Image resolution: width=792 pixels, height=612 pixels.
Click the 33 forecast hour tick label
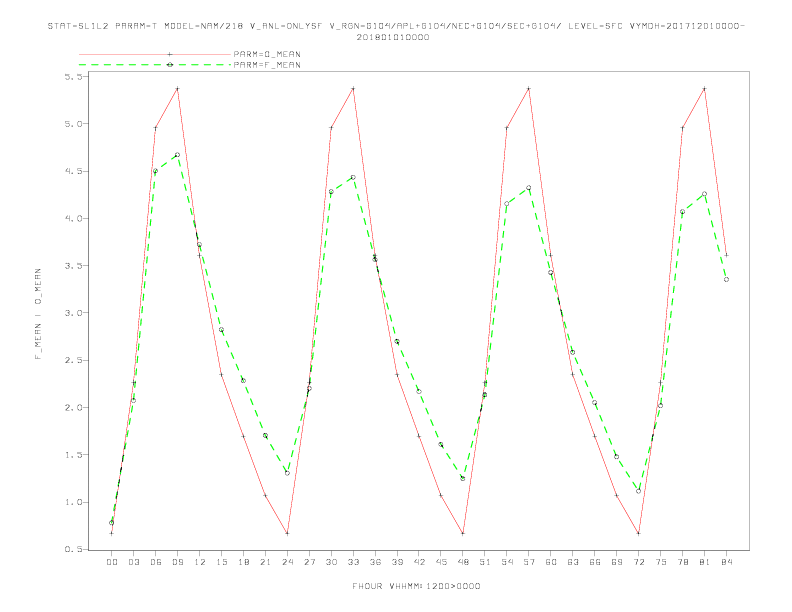(353, 562)
